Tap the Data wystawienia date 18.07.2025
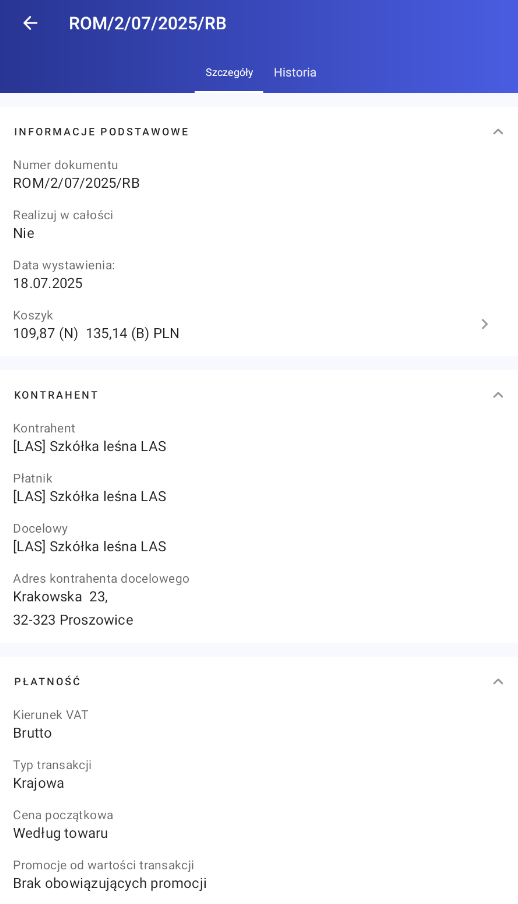The image size is (518, 904). 48,284
